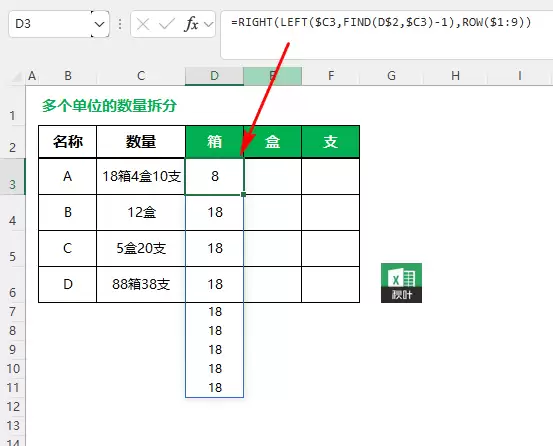Select column F header
The width and height of the screenshot is (553, 446).
331,76
